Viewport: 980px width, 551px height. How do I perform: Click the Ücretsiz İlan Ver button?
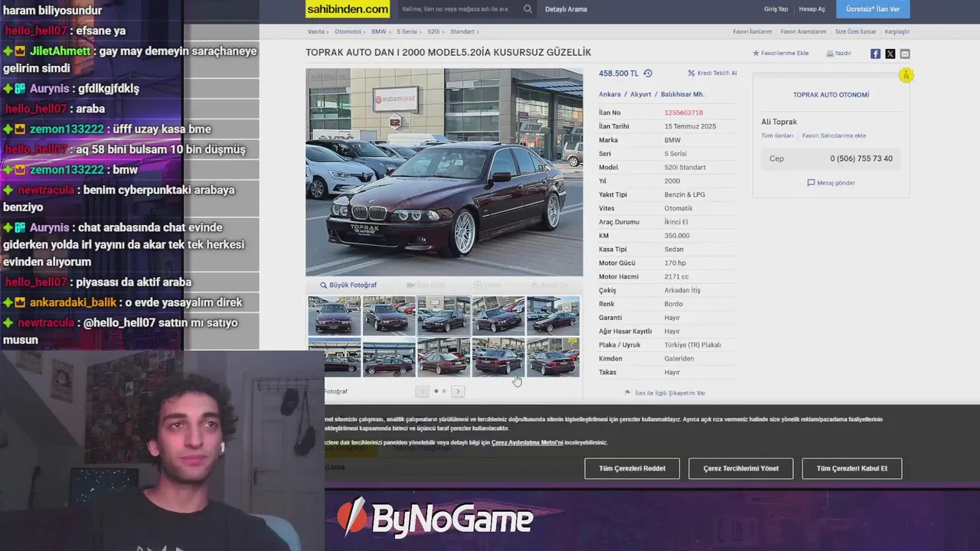pyautogui.click(x=873, y=9)
